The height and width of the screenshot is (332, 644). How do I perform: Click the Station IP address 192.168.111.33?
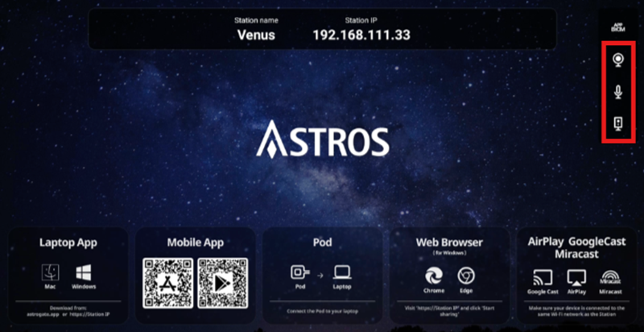click(x=360, y=35)
